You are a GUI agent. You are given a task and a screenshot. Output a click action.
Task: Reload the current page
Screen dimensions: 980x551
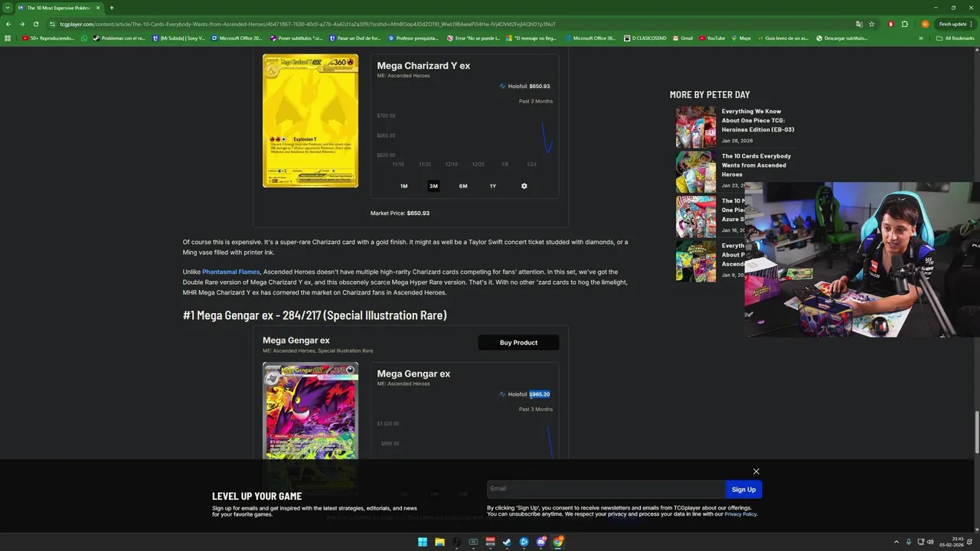click(x=35, y=24)
